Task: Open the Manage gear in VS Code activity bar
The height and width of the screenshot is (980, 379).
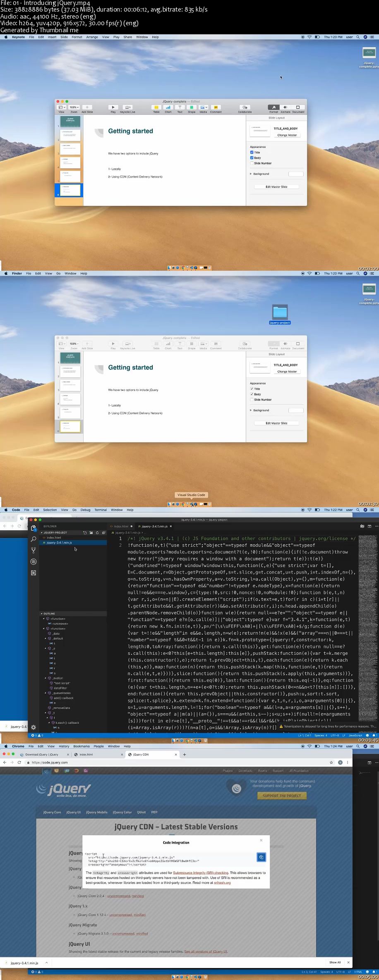Action: point(34,727)
